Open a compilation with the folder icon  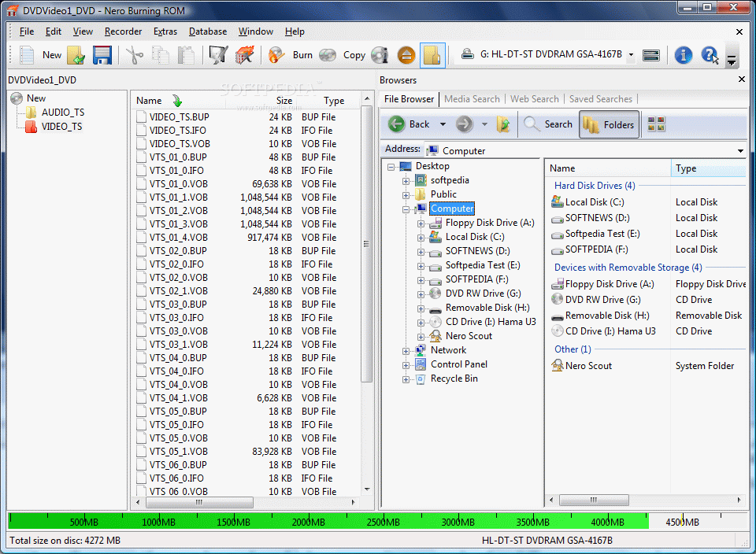click(x=76, y=55)
